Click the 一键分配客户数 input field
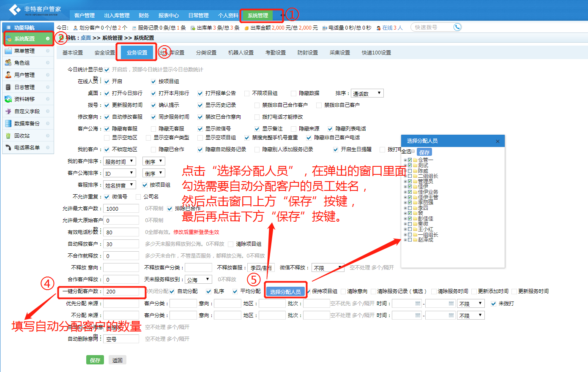 click(121, 291)
